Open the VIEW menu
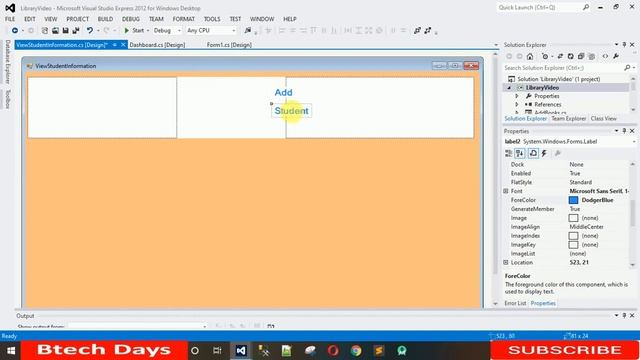This screenshot has width=640, height=360. point(51,19)
